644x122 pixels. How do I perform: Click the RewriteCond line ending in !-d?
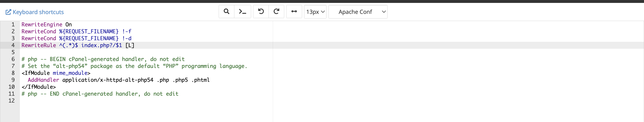[x=76, y=38]
